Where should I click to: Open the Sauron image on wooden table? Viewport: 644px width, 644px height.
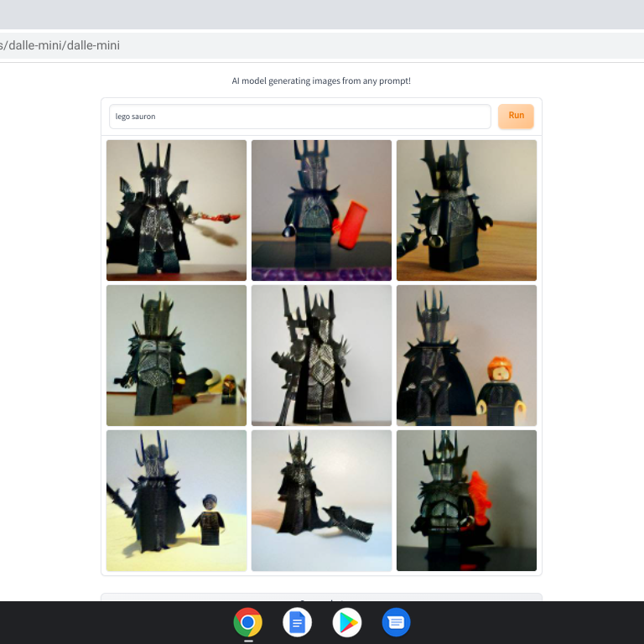coord(466,210)
